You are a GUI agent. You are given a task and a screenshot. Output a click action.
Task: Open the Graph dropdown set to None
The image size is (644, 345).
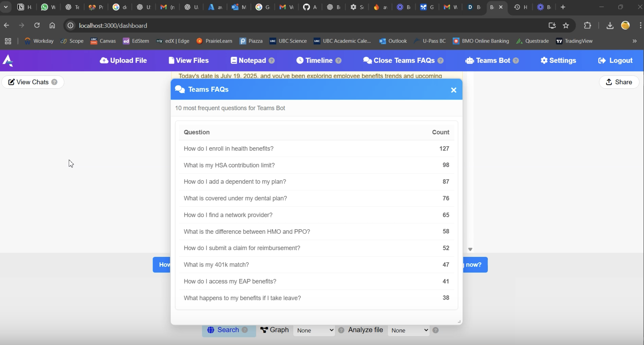click(314, 330)
